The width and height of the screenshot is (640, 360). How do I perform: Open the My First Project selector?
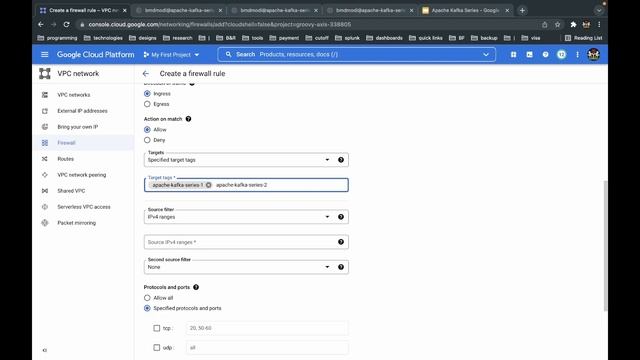(x=171, y=54)
